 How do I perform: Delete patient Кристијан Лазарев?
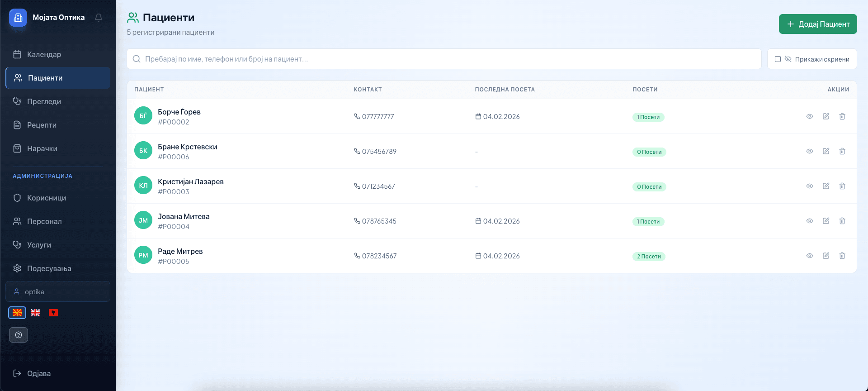[x=842, y=186]
